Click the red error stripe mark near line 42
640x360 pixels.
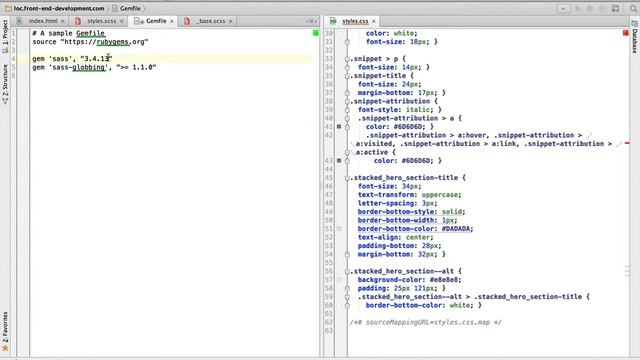[627, 143]
